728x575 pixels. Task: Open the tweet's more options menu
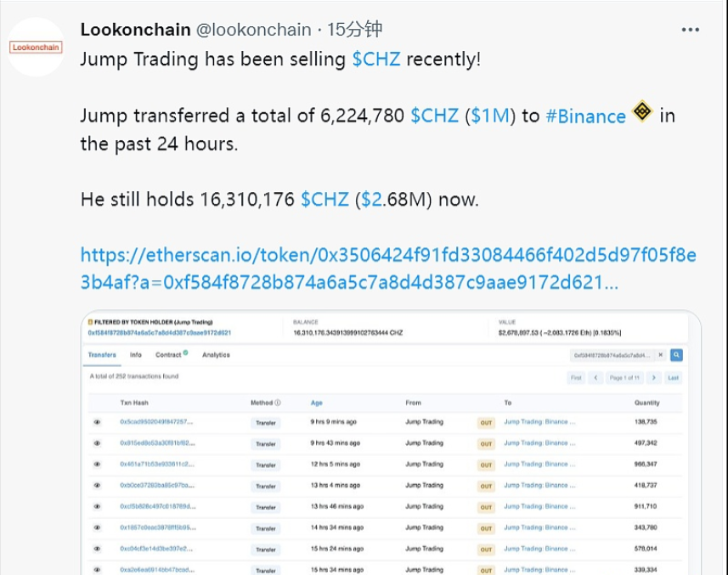[x=690, y=30]
